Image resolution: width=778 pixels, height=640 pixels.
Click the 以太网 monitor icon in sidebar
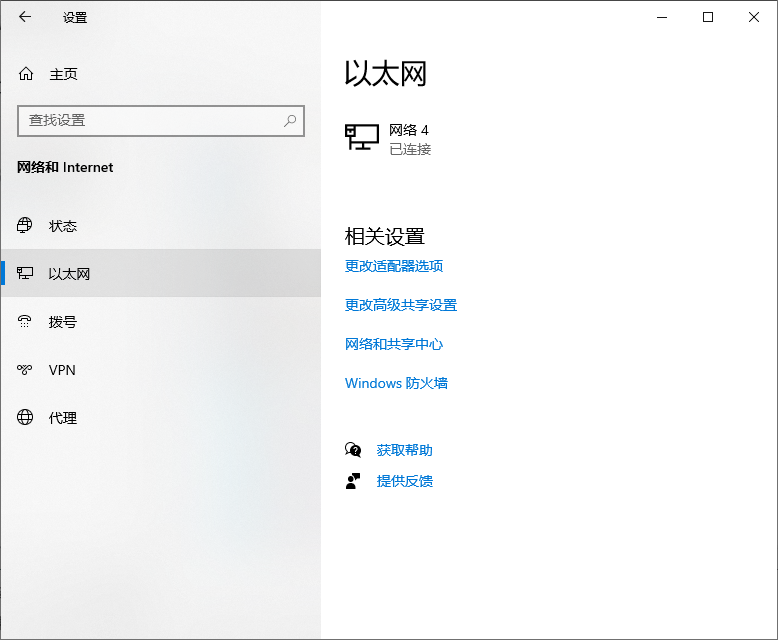(25, 273)
